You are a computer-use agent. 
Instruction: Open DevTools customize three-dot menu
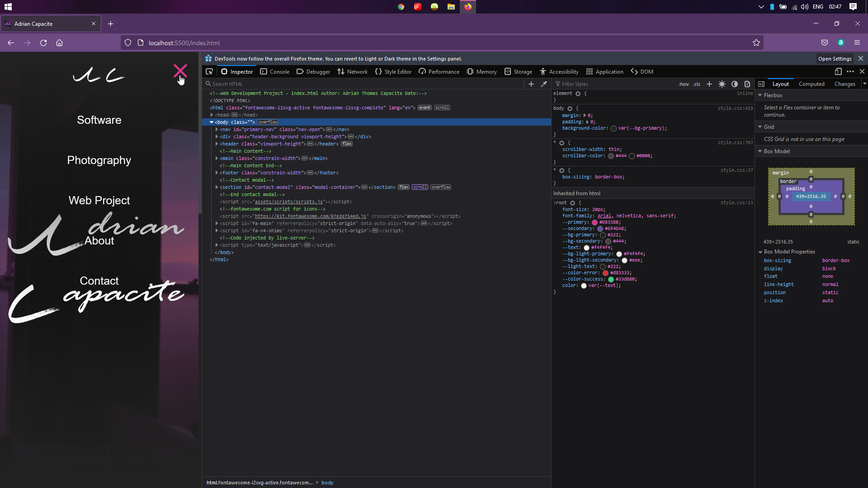click(850, 71)
